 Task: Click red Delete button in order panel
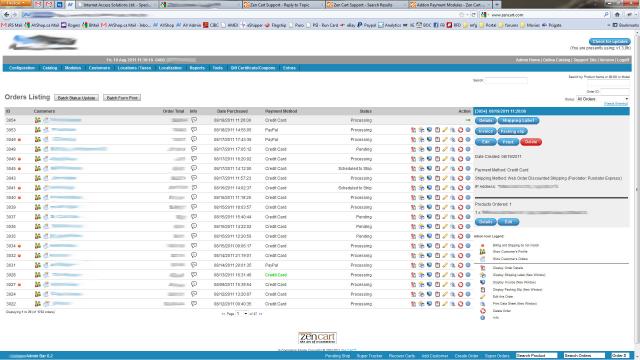[x=531, y=142]
